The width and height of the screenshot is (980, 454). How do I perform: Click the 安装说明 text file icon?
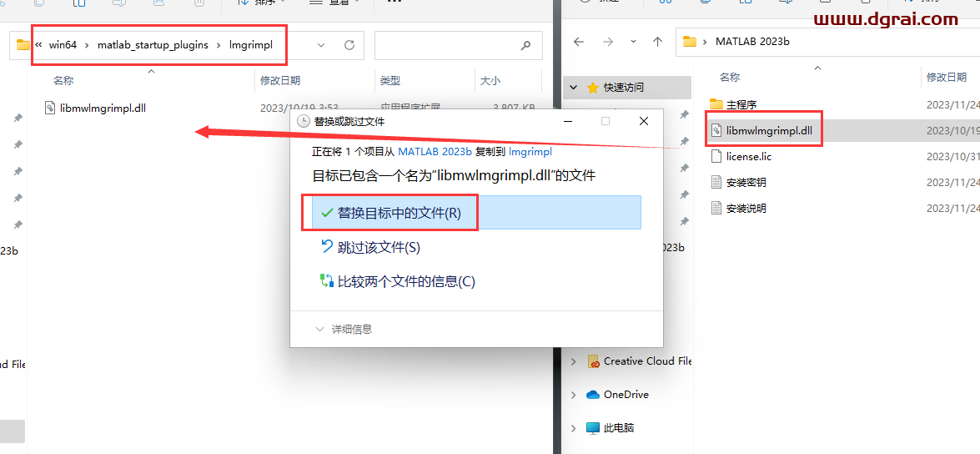pos(717,208)
